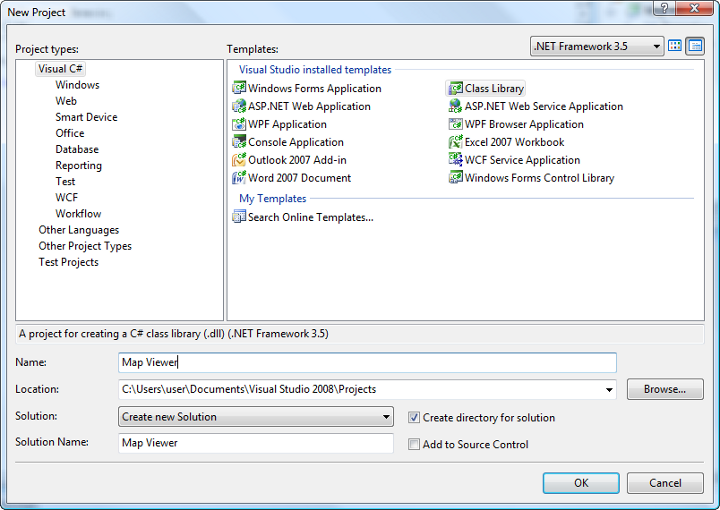Pick the Test project type
Viewport: 720px width, 510px height.
[x=65, y=181]
